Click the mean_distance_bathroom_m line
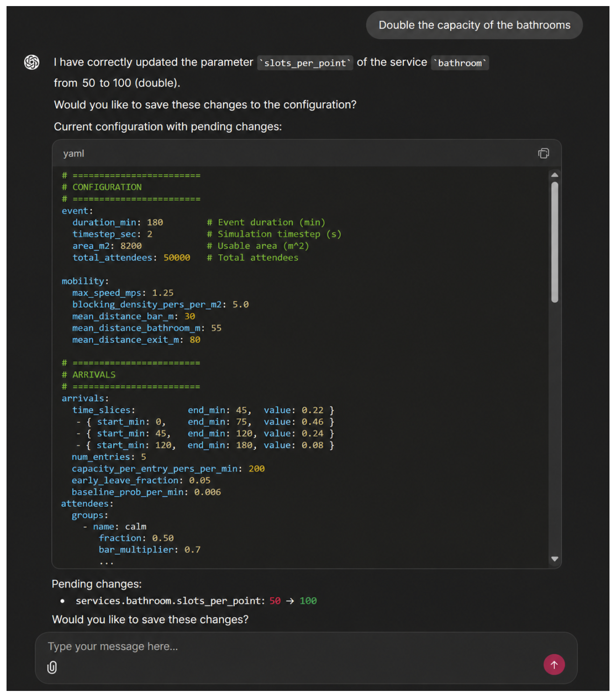 coord(147,328)
